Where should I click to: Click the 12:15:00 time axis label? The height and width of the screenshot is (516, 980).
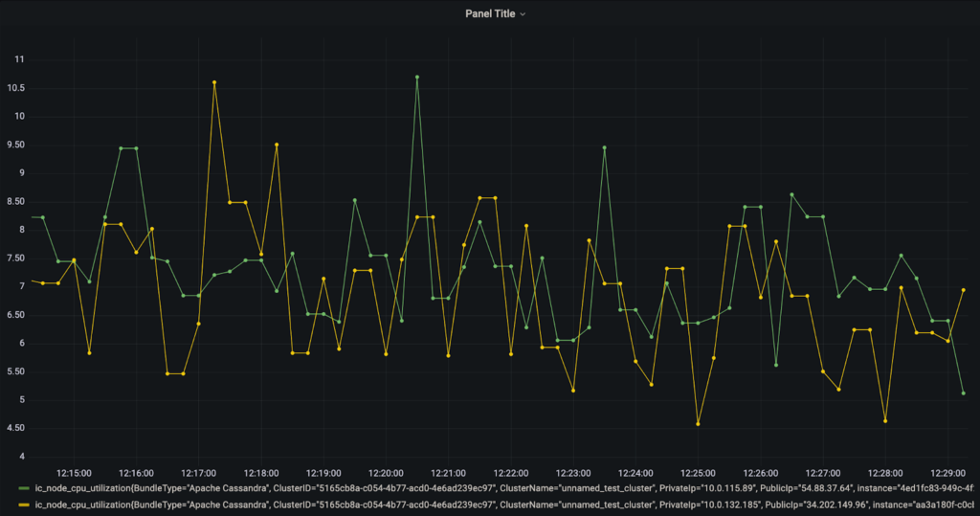(74, 473)
